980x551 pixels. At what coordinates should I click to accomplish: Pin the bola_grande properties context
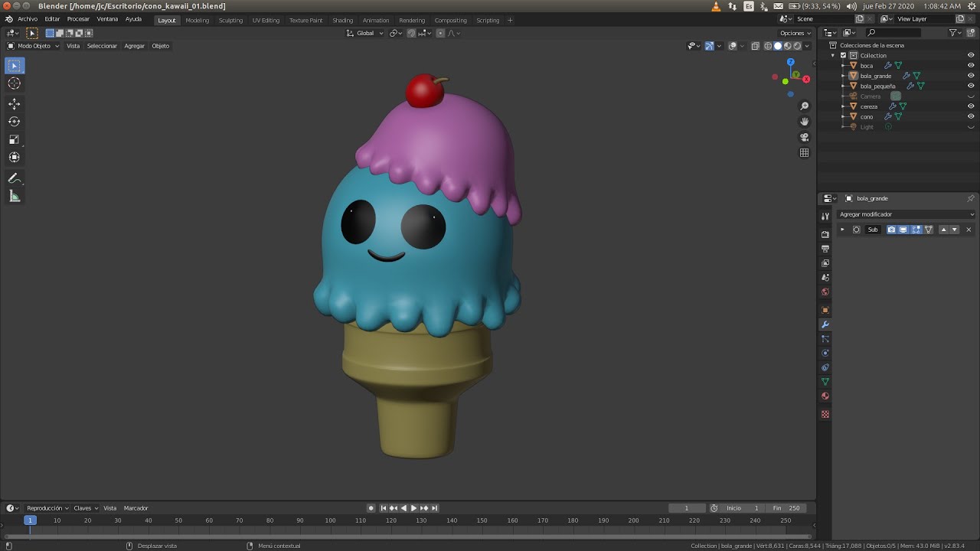[x=971, y=198]
